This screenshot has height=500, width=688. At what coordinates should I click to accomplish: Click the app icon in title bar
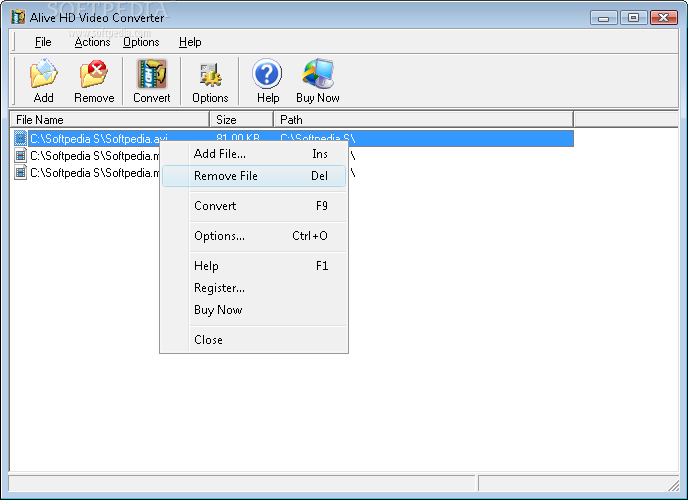(x=18, y=17)
